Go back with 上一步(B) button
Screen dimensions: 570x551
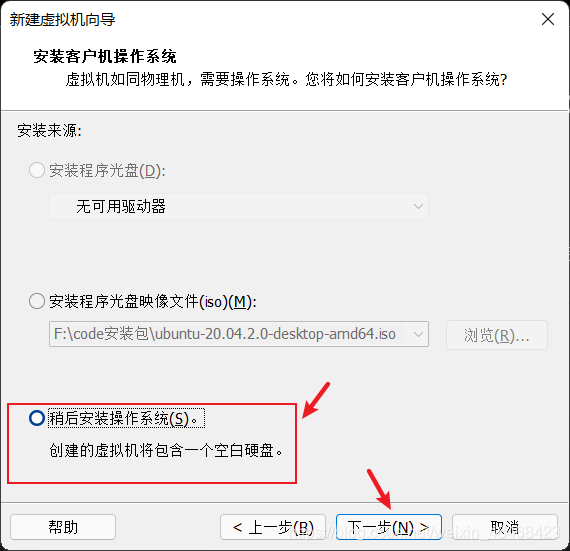273,527
